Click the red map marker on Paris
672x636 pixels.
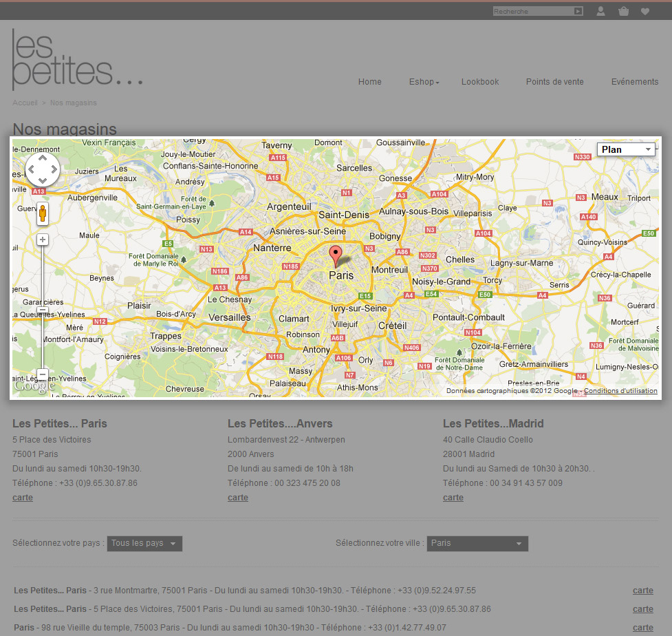tap(336, 256)
